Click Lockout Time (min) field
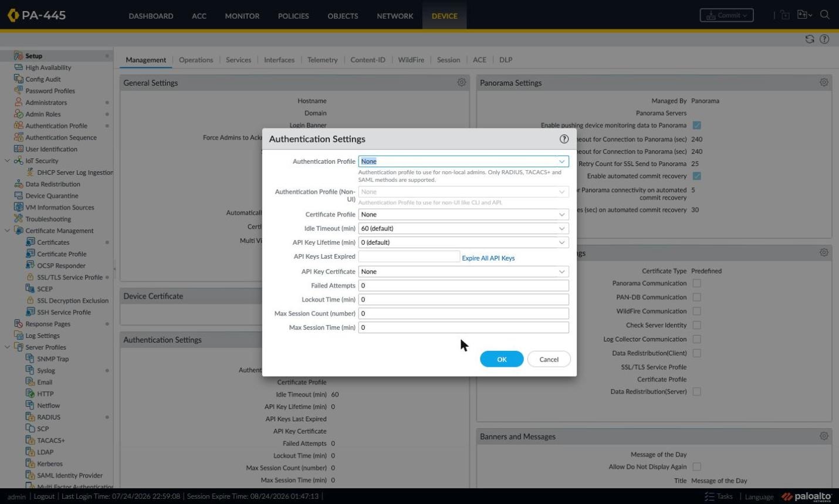 tap(464, 300)
